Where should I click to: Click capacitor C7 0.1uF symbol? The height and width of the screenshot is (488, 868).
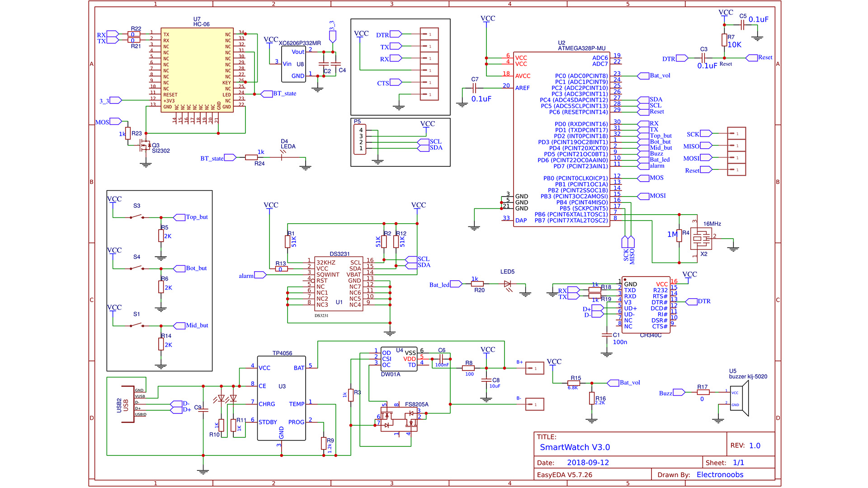(x=474, y=88)
